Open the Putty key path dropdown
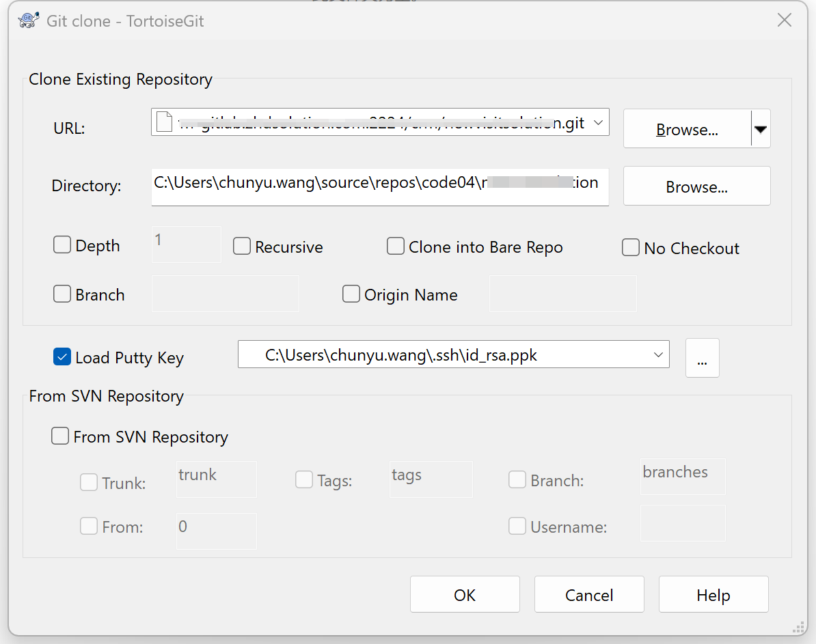The image size is (816, 644). (x=658, y=354)
